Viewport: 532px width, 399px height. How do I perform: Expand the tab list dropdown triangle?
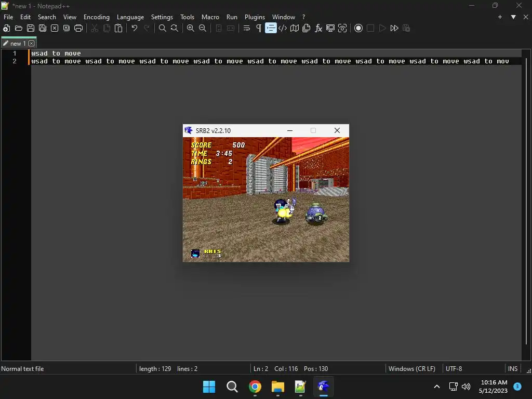(513, 17)
